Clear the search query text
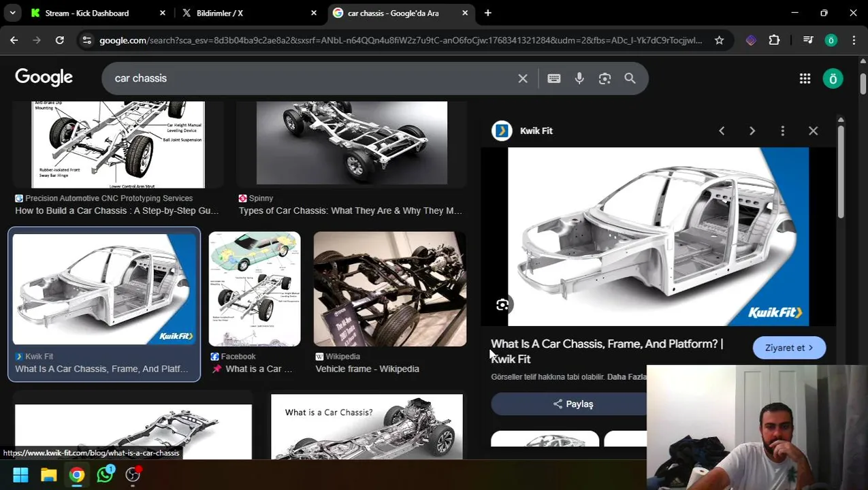 click(x=522, y=78)
